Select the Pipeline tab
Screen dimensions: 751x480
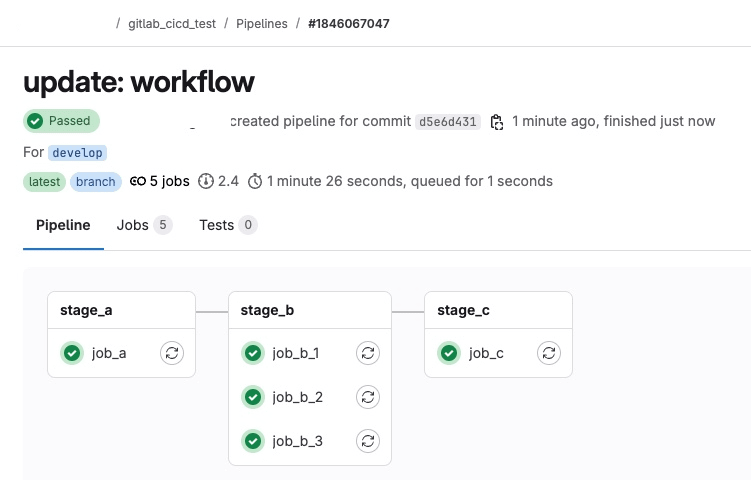tap(63, 225)
